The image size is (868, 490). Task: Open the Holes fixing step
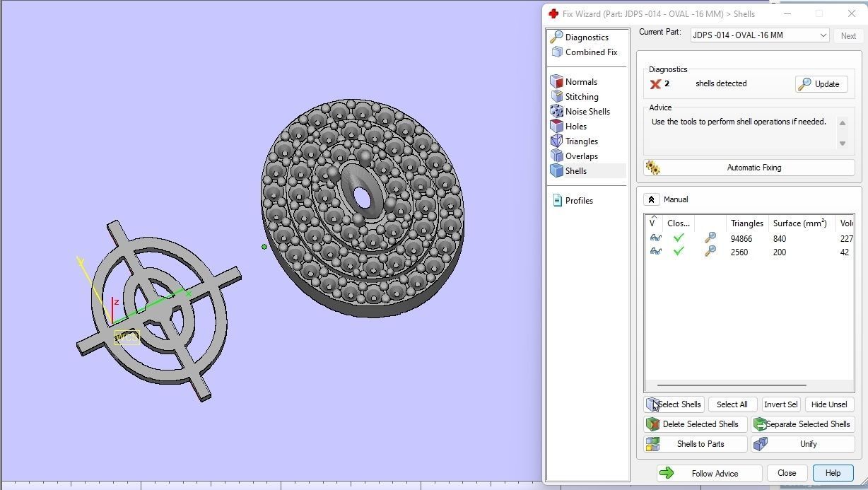[x=569, y=126]
